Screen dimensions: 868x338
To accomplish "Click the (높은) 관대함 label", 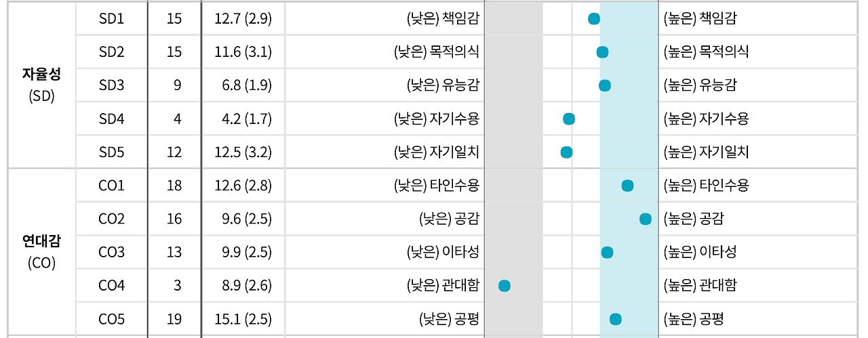I will coord(700,285).
